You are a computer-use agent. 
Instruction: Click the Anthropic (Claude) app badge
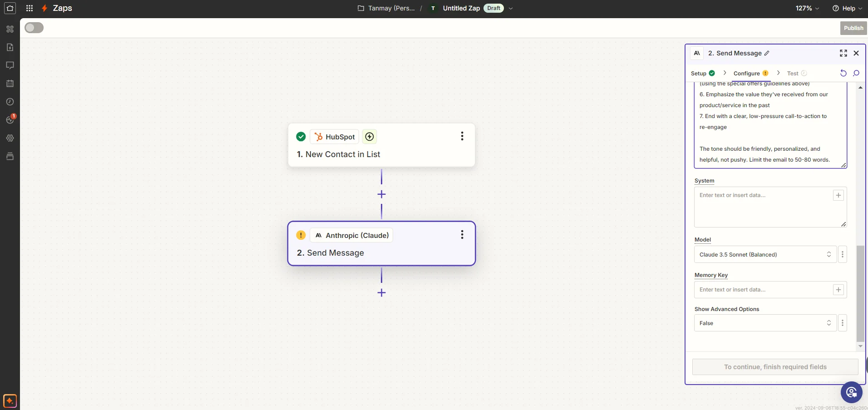point(352,235)
